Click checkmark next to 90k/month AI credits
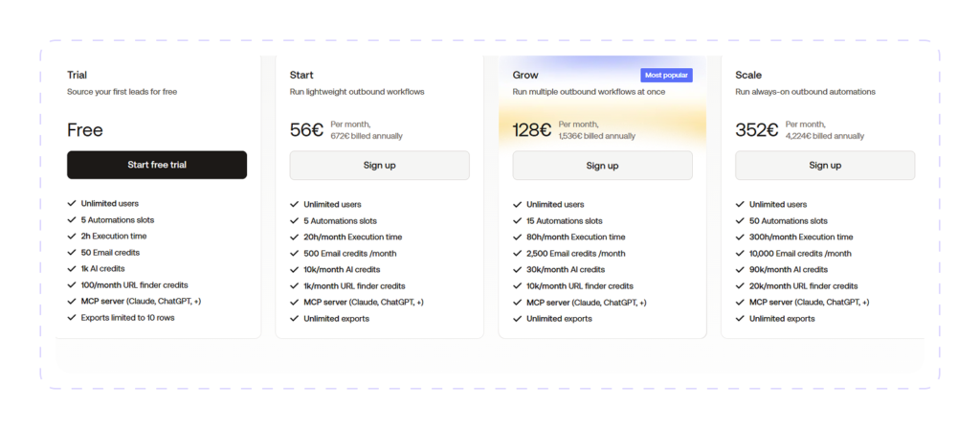Screen dimensions: 980x429 pos(740,270)
